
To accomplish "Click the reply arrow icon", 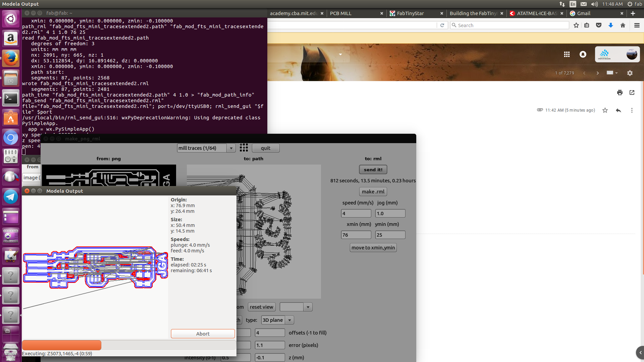I will 618,110.
